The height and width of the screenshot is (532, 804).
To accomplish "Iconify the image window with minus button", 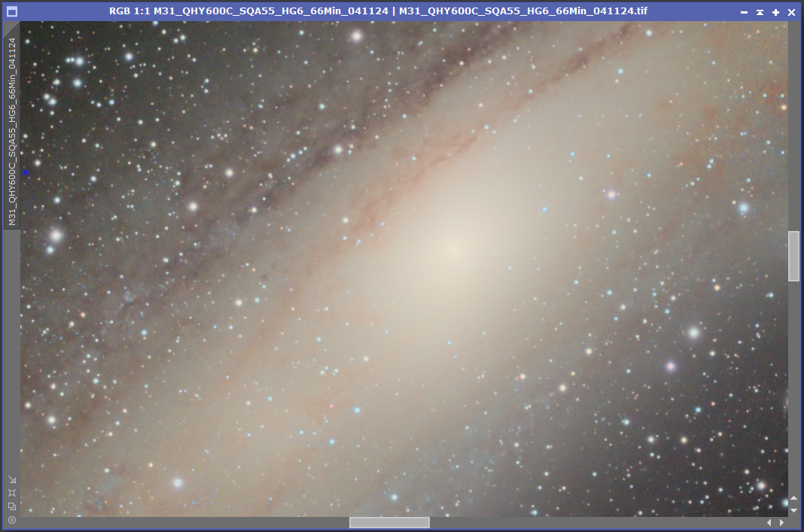I will (744, 12).
